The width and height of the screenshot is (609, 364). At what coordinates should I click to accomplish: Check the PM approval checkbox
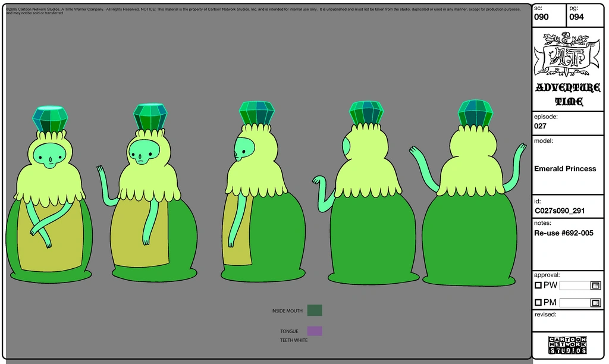point(538,302)
